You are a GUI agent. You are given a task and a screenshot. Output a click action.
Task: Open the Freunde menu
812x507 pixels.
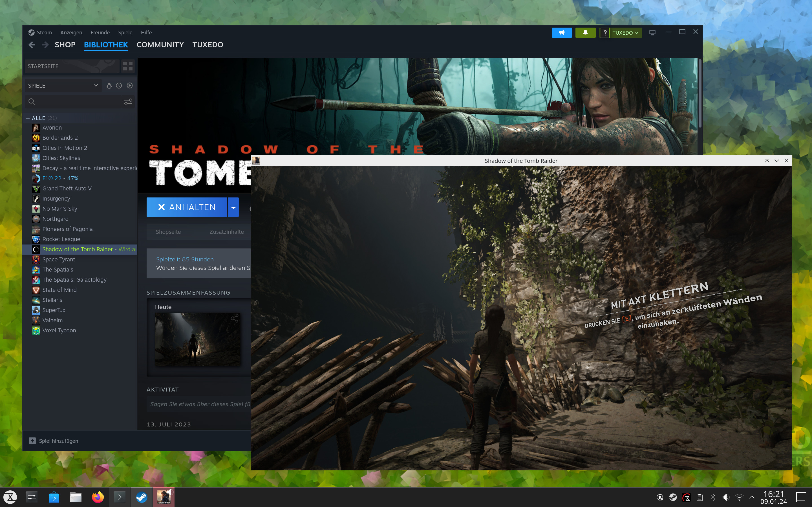point(100,32)
